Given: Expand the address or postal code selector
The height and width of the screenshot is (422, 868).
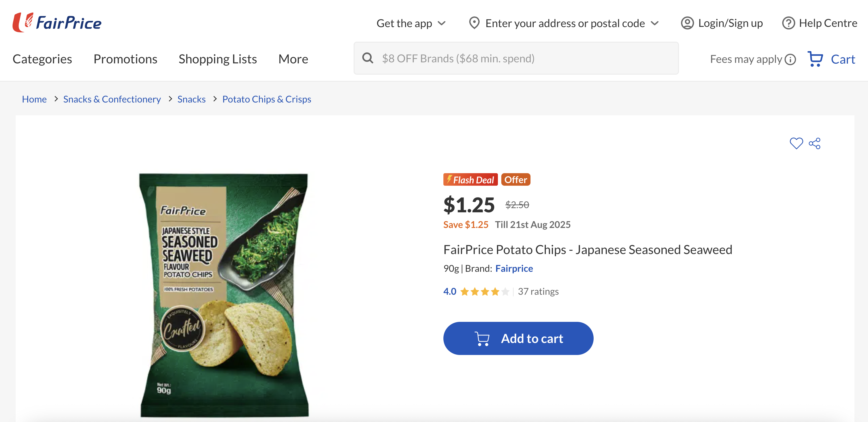Looking at the screenshot, I should coord(655,23).
